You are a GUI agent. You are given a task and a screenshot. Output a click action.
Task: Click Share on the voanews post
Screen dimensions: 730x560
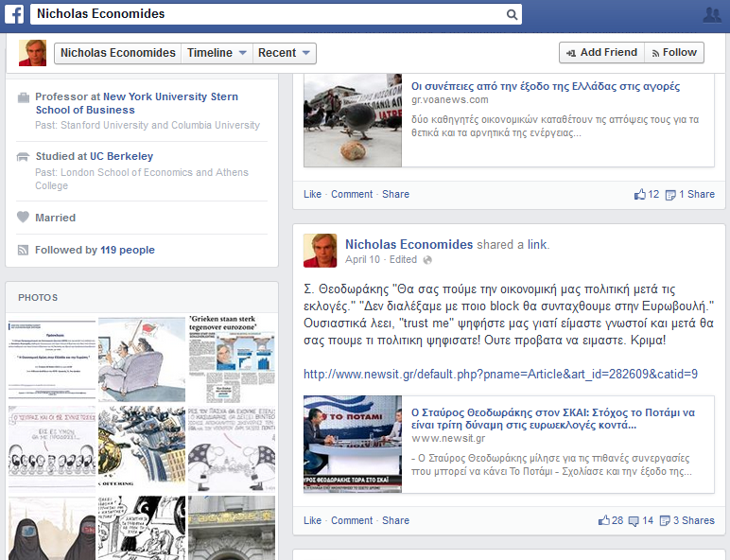point(395,194)
